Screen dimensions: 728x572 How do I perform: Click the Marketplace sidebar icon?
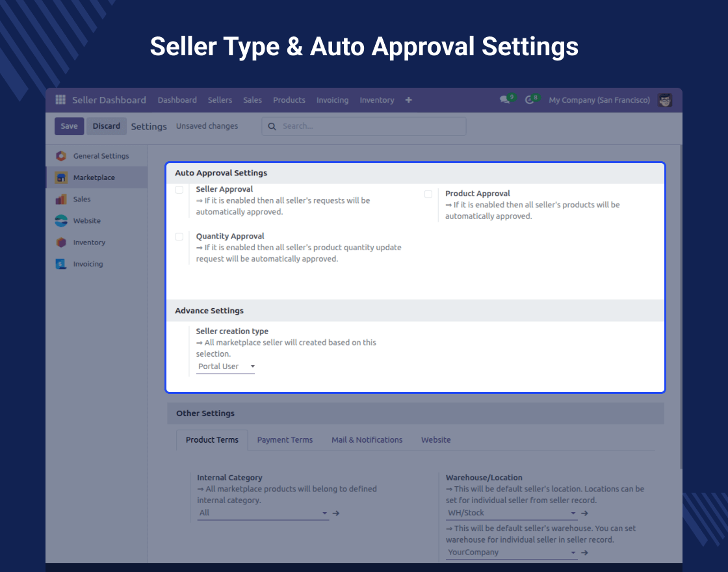pyautogui.click(x=61, y=177)
